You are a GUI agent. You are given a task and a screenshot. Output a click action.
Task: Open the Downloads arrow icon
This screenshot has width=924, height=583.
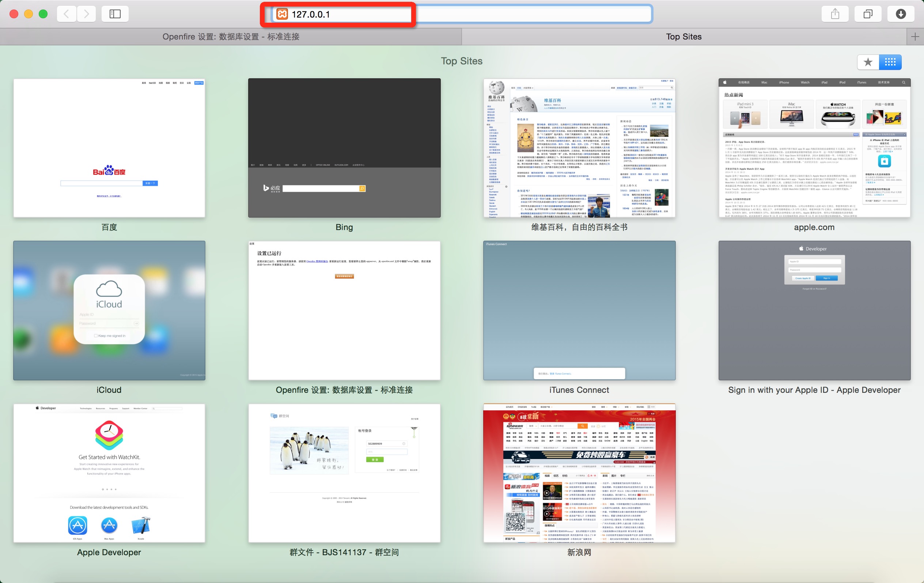pos(901,14)
